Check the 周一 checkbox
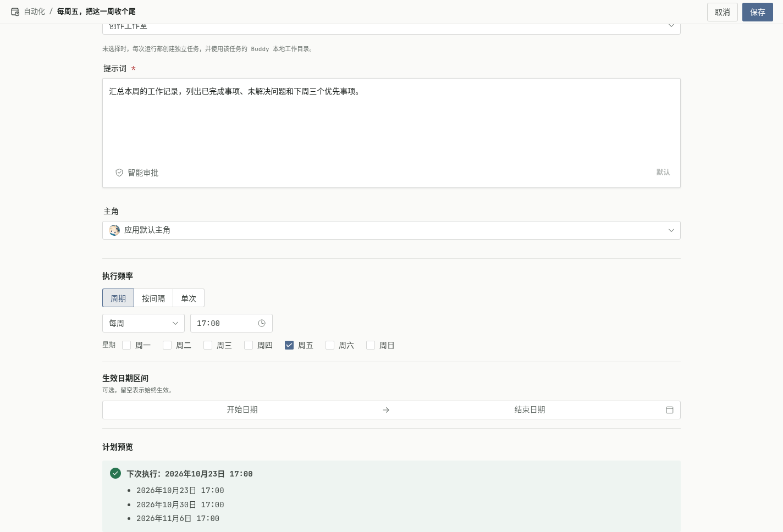This screenshot has width=783, height=532. (x=126, y=345)
